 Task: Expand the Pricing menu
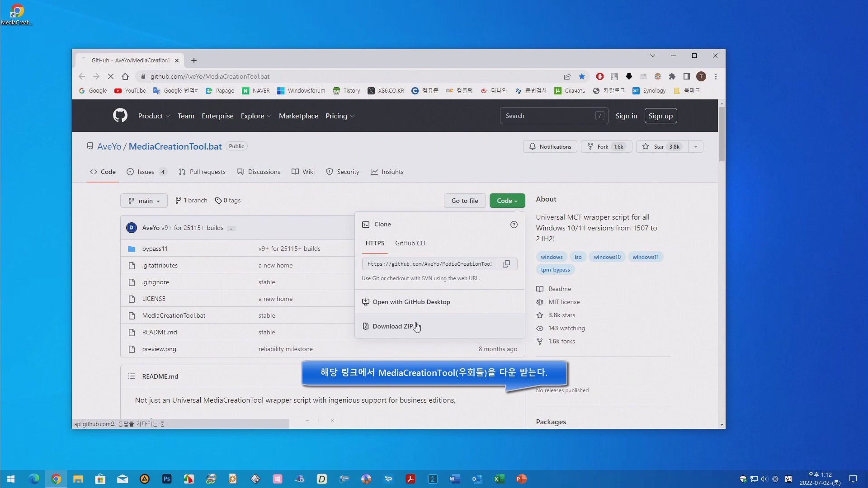pyautogui.click(x=340, y=116)
